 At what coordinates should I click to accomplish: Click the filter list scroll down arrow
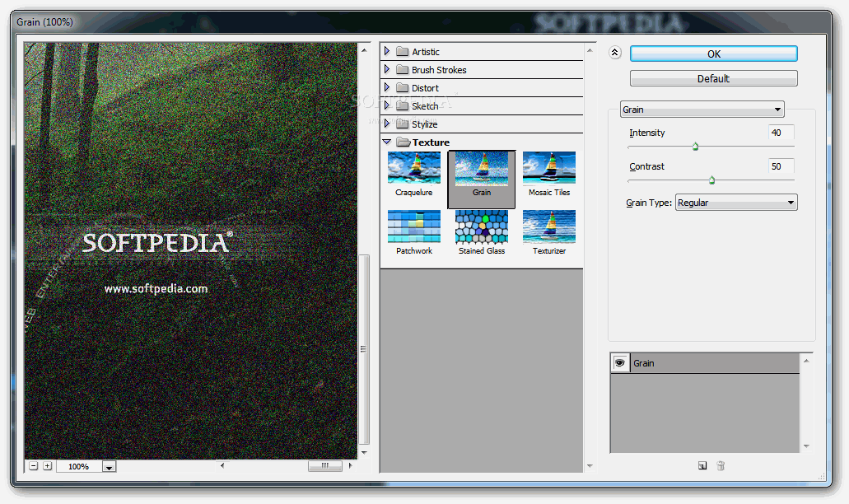click(590, 466)
